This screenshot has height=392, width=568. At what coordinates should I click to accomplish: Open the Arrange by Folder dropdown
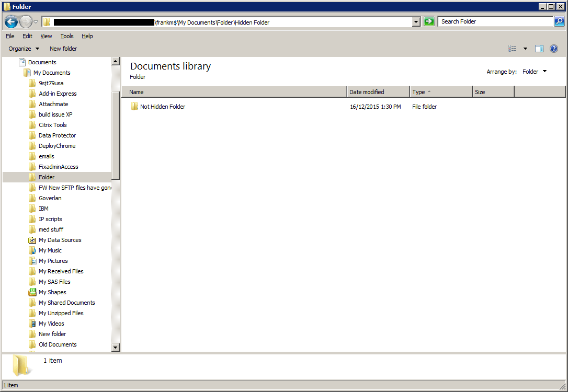click(535, 72)
